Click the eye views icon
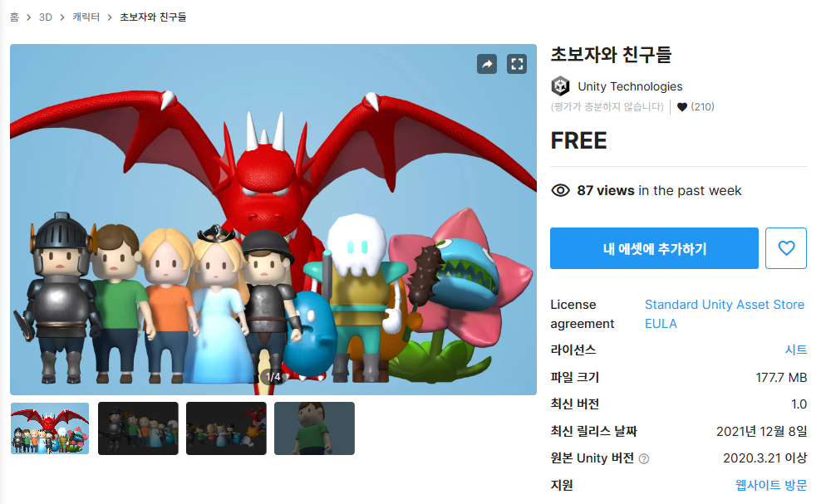The image size is (821, 504). click(x=560, y=190)
